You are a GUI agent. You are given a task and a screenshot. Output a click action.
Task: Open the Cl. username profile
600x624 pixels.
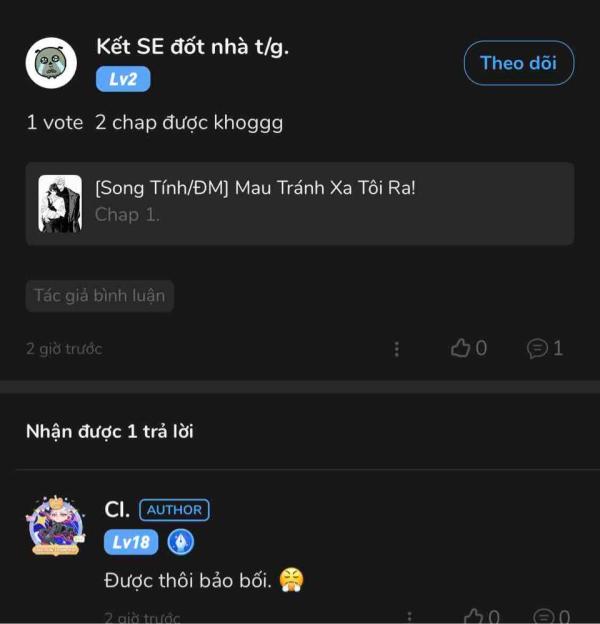(117, 510)
